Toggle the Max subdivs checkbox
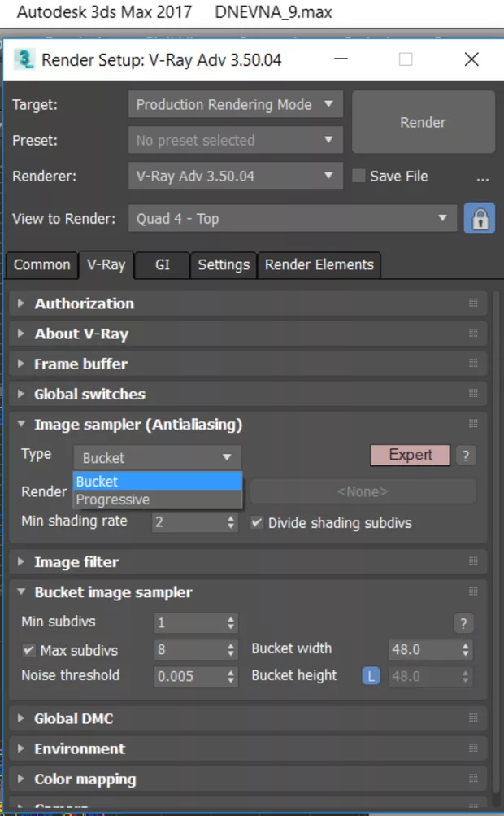This screenshot has height=816, width=504. pyautogui.click(x=29, y=651)
